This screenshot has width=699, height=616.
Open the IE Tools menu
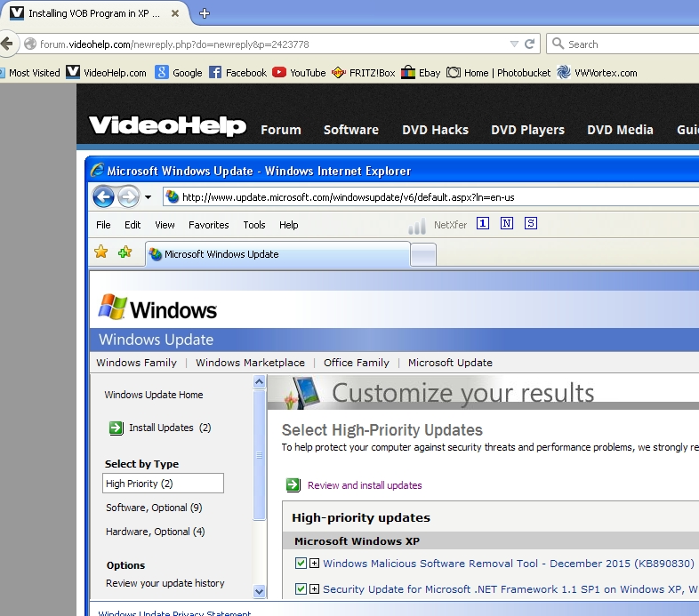click(x=254, y=225)
